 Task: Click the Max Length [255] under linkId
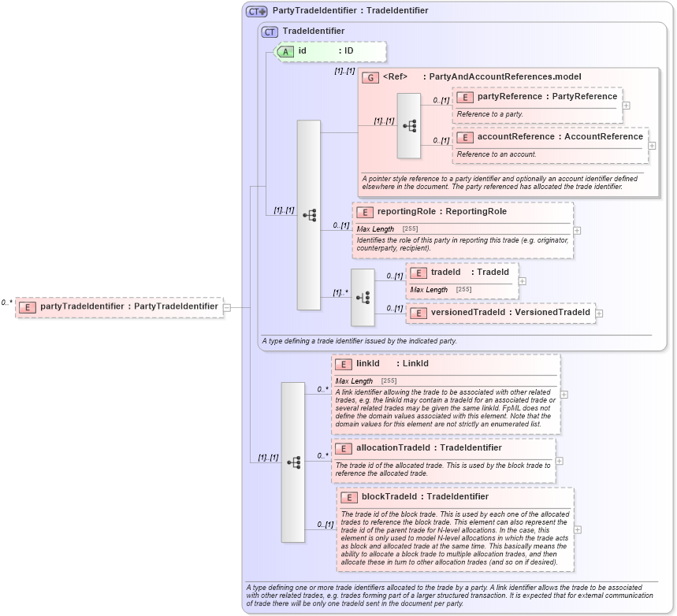point(366,381)
